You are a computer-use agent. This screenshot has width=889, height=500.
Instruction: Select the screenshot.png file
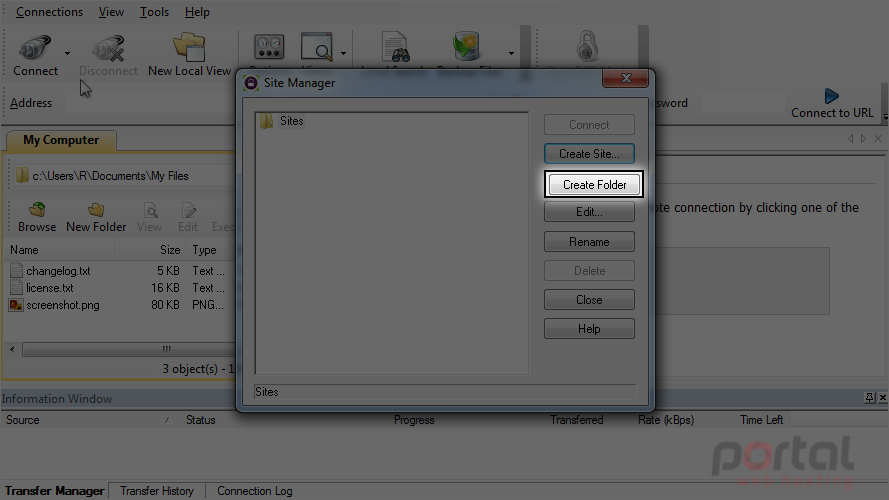(62, 305)
